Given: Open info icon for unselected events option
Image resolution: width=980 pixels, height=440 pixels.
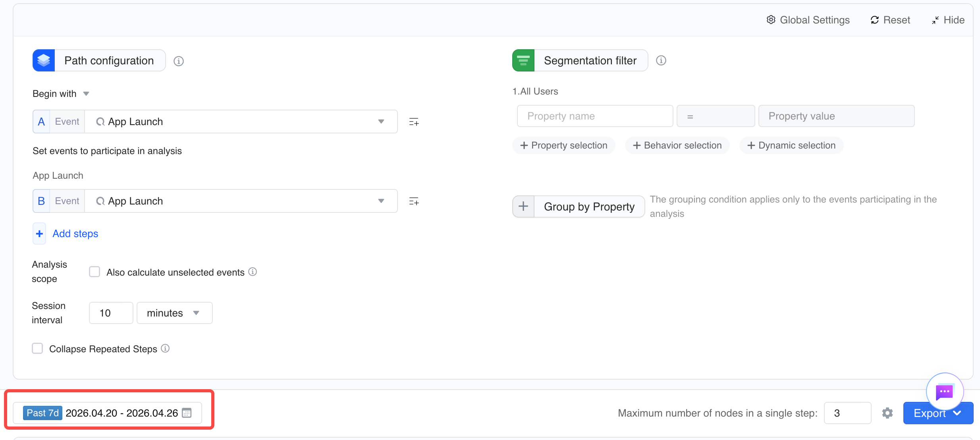Looking at the screenshot, I should click(253, 272).
